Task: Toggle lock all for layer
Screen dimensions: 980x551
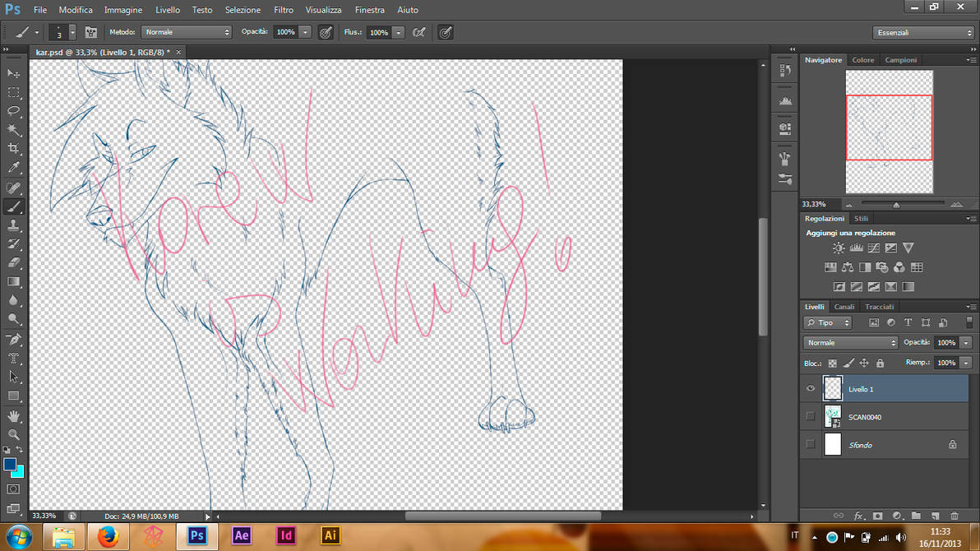Action: point(880,363)
